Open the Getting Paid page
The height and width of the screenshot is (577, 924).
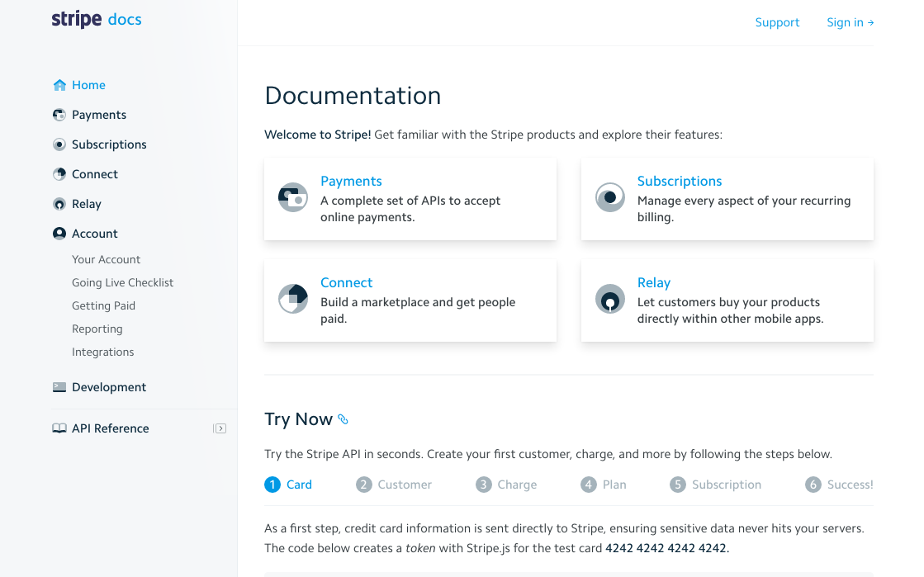pos(103,305)
